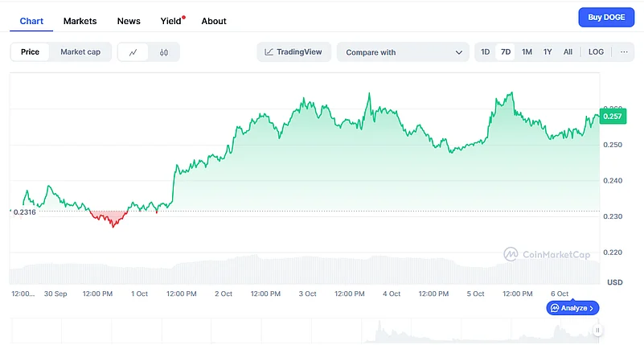Open the Yield tab
Screen dimensions: 644x345
171,21
